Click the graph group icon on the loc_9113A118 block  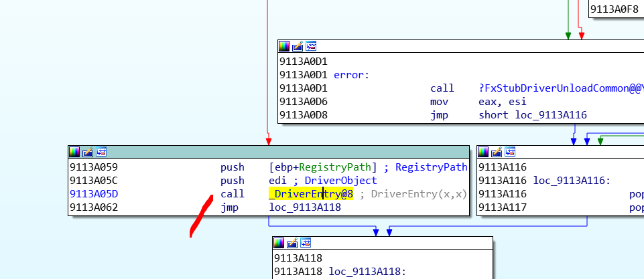click(x=305, y=243)
